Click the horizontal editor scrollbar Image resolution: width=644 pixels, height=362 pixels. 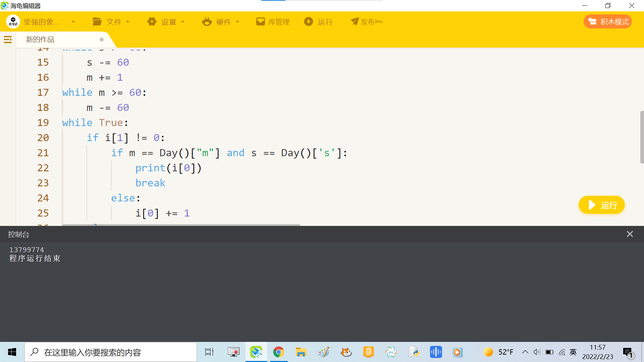tap(181, 225)
